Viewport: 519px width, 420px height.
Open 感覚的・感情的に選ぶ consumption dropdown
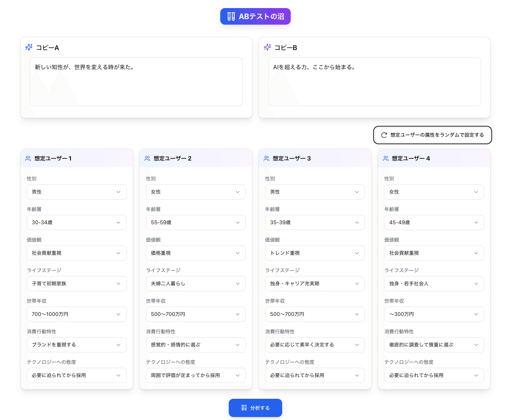click(x=196, y=345)
